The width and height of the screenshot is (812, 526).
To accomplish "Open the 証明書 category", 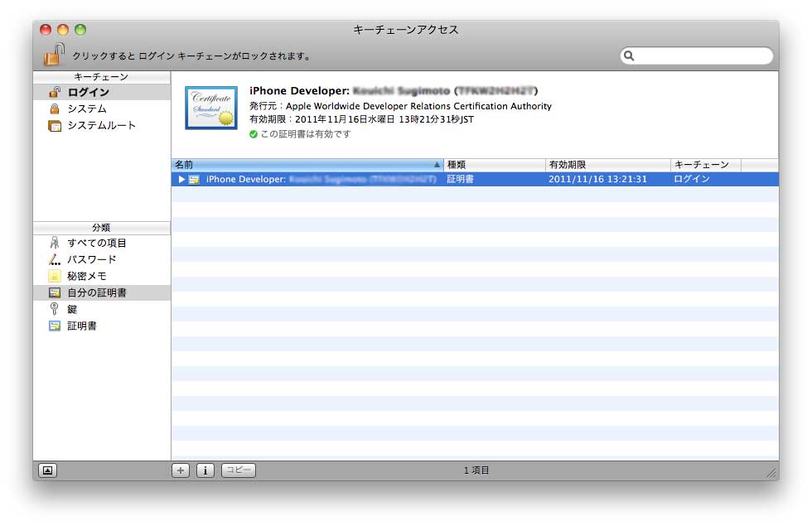I will tap(81, 326).
